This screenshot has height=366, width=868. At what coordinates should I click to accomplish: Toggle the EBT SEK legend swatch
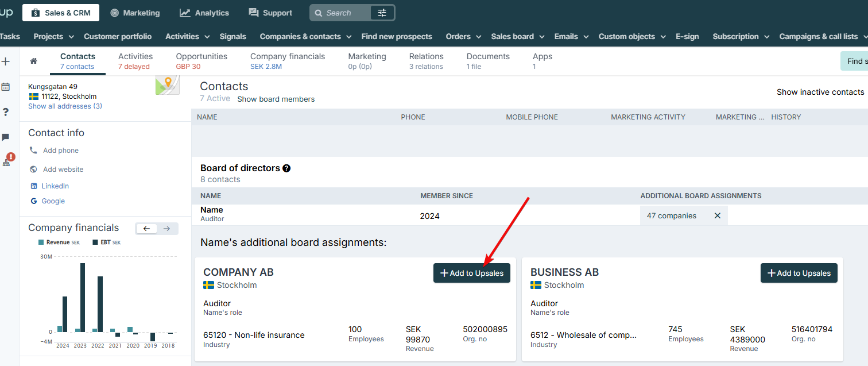point(95,242)
